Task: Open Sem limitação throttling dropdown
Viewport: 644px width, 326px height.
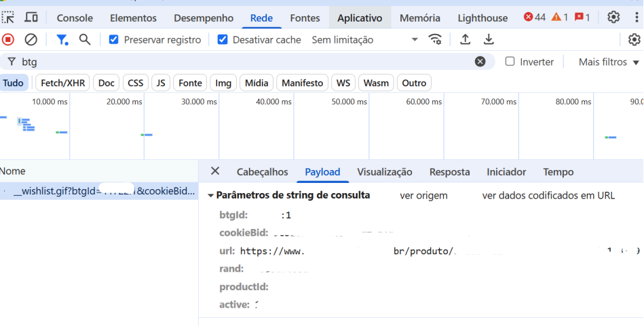Action: 364,40
